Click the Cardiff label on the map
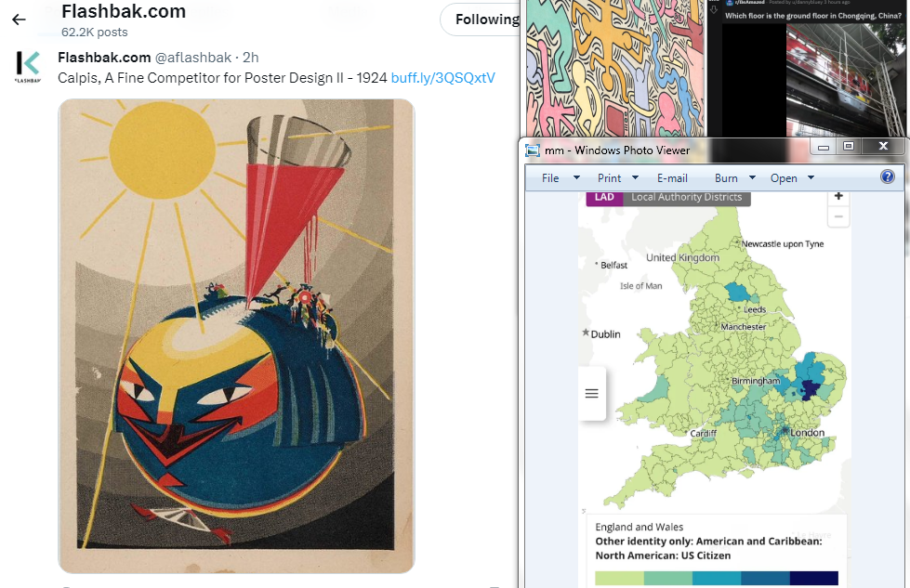The width and height of the screenshot is (910, 588). (704, 433)
